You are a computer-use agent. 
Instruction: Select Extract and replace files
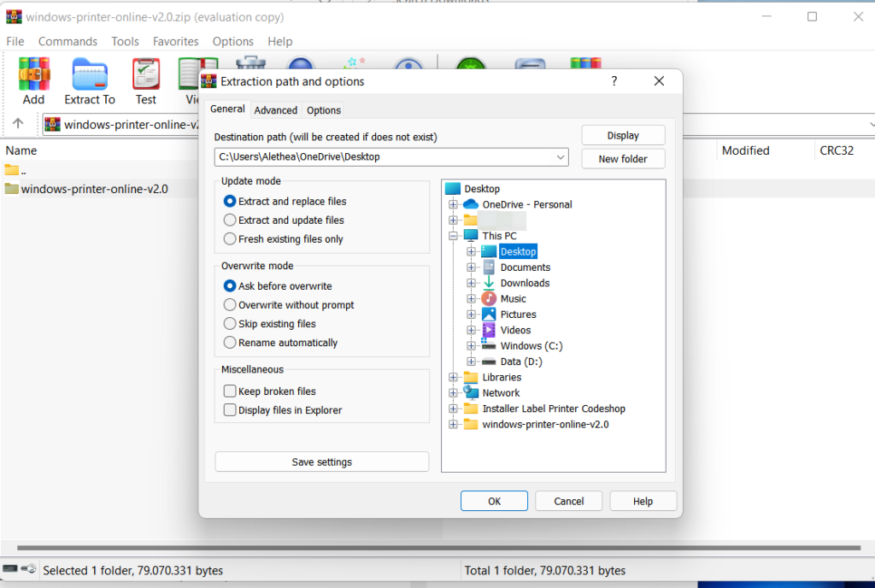(229, 201)
